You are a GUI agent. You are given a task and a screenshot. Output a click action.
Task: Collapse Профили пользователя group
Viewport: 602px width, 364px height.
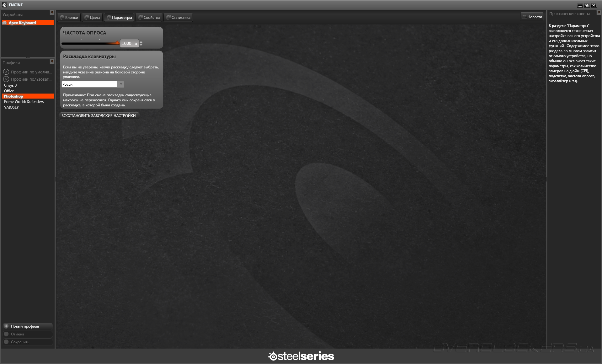[x=6, y=79]
